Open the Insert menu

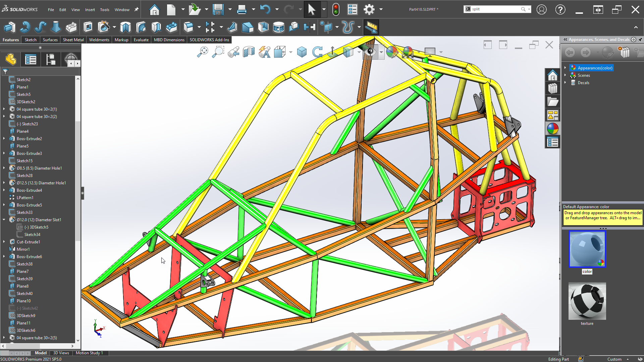click(x=90, y=10)
